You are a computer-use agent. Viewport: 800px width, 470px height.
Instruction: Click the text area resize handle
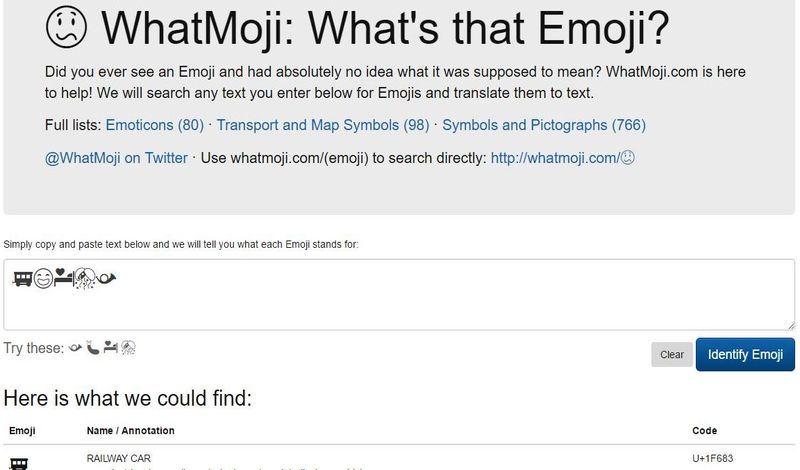pyautogui.click(x=791, y=326)
